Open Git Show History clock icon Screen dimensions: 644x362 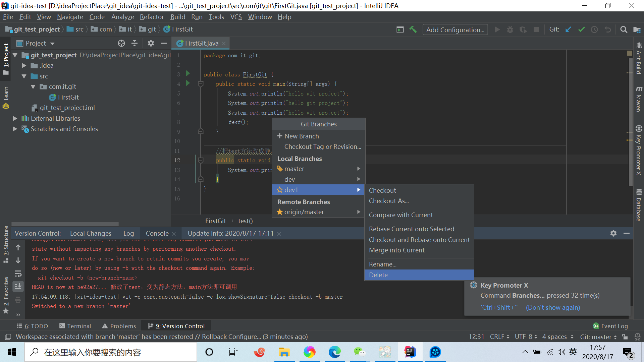[594, 29]
